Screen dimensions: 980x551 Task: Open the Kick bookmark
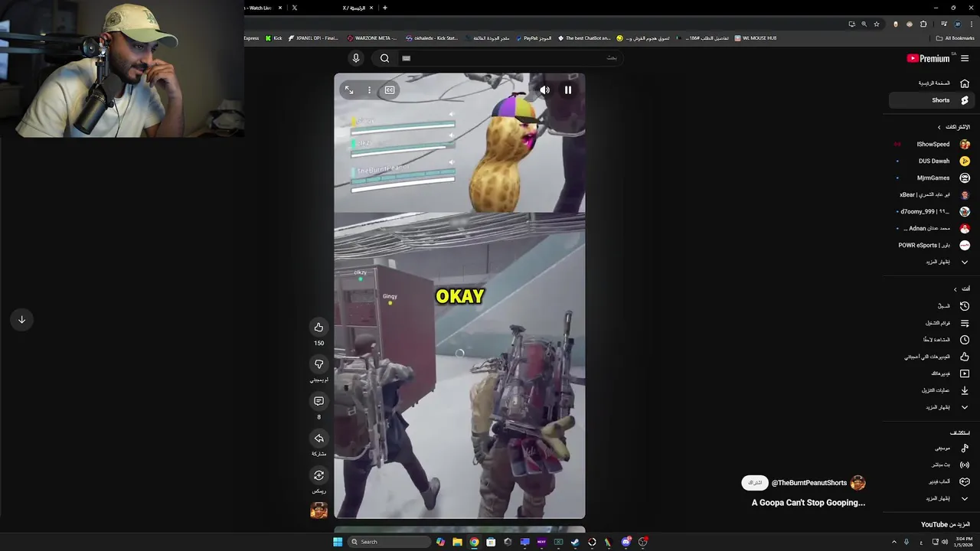[273, 37]
